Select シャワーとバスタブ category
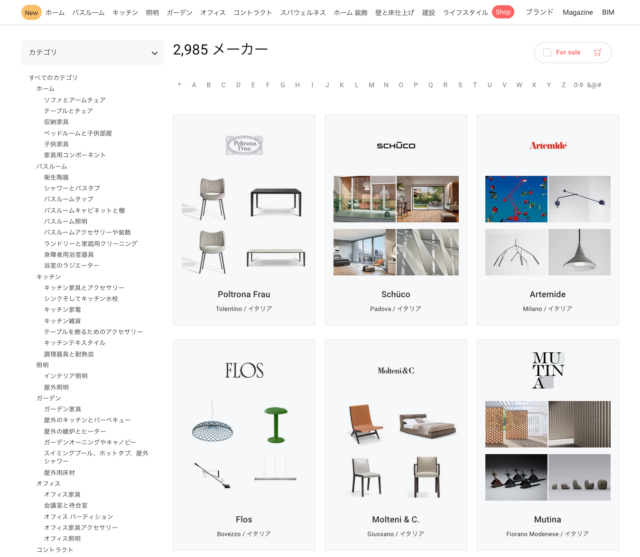The width and height of the screenshot is (640, 557). click(x=72, y=188)
